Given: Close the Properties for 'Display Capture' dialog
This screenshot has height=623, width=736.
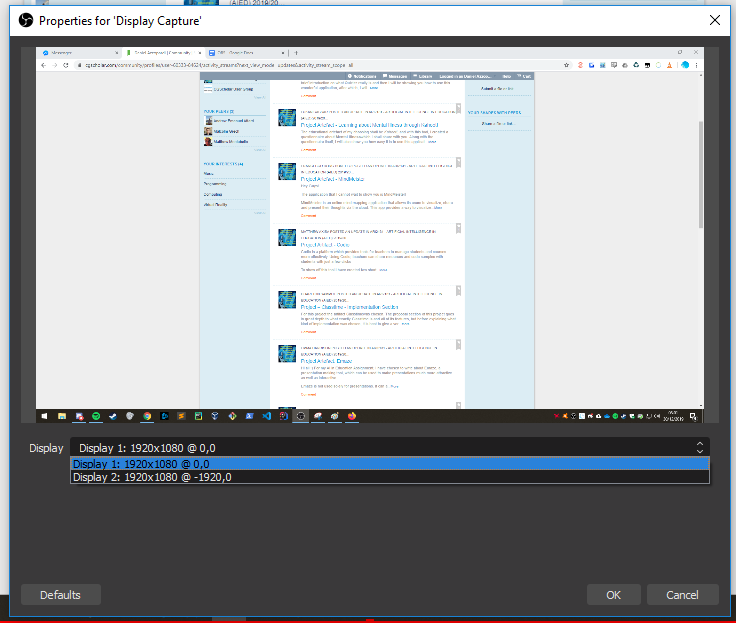Looking at the screenshot, I should pyautogui.click(x=714, y=19).
